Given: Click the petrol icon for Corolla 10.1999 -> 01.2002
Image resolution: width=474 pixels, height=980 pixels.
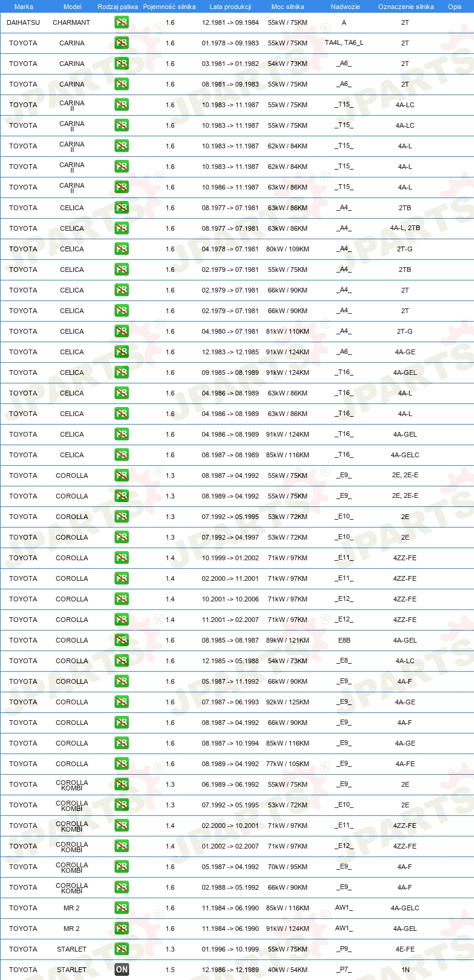Looking at the screenshot, I should 121,558.
